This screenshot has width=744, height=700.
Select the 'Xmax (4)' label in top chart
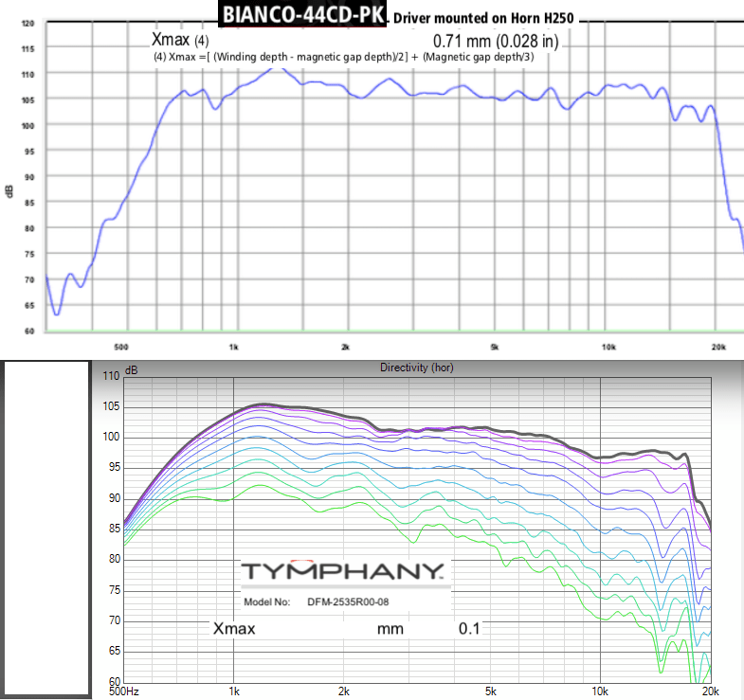180,40
